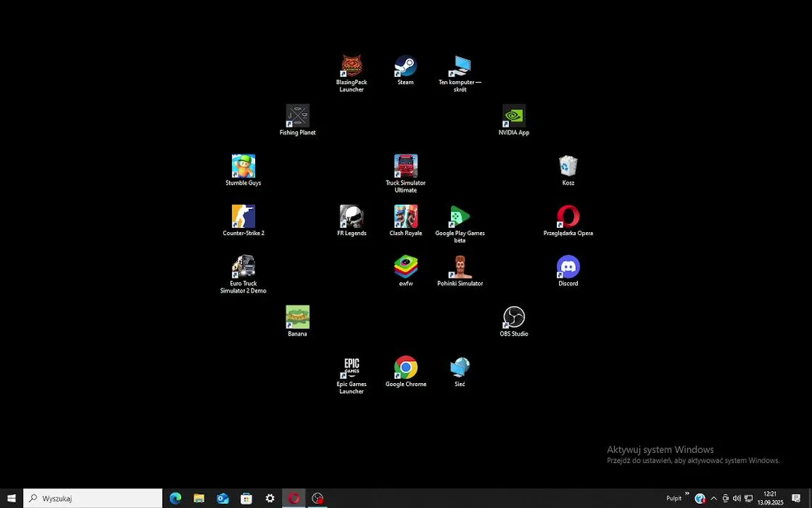
Task: Click the Google Chrome desktop shortcut
Action: point(405,371)
